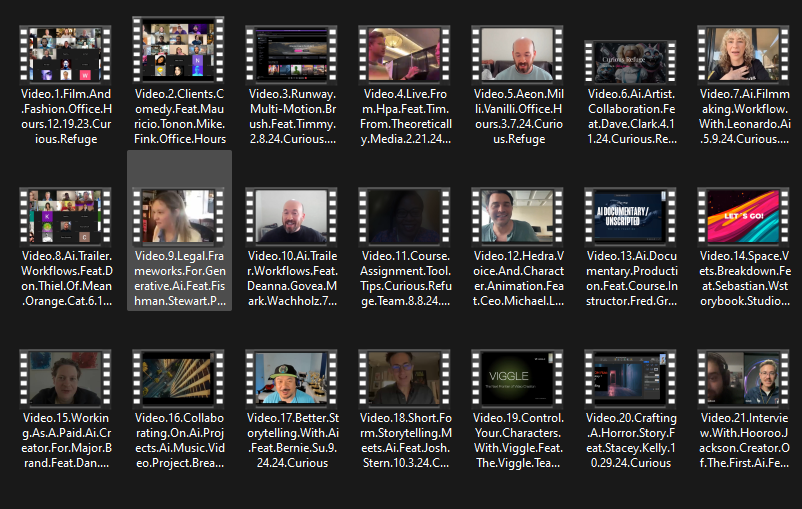The width and height of the screenshot is (802, 509).
Task: Click Video.2 Clients Comedy file icon
Action: pyautogui.click(x=179, y=50)
